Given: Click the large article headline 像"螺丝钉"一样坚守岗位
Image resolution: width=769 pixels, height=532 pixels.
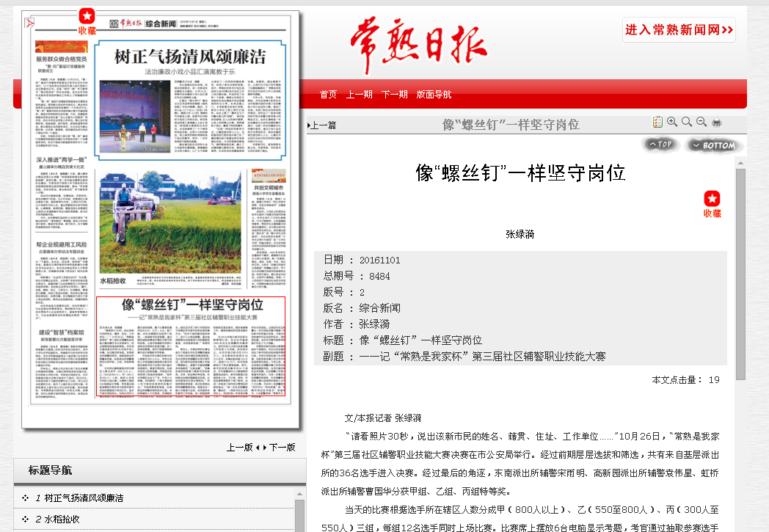Looking at the screenshot, I should (520, 172).
